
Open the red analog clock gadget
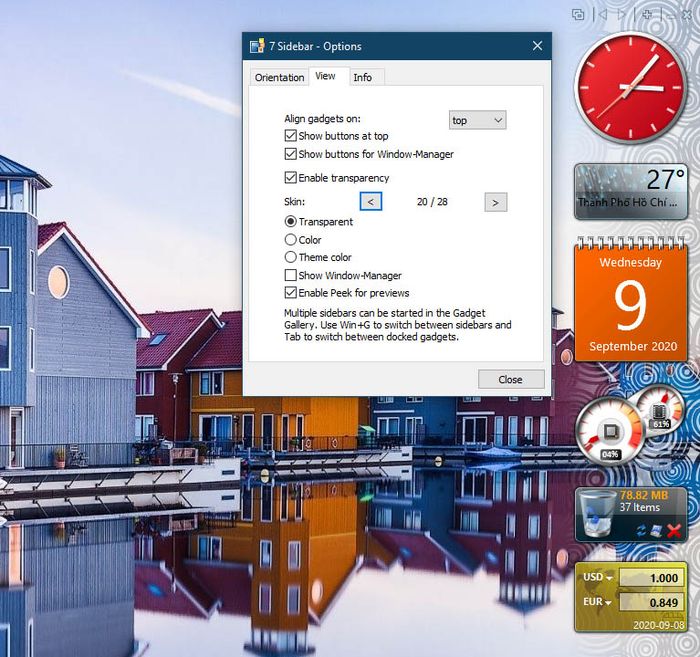pyautogui.click(x=631, y=87)
